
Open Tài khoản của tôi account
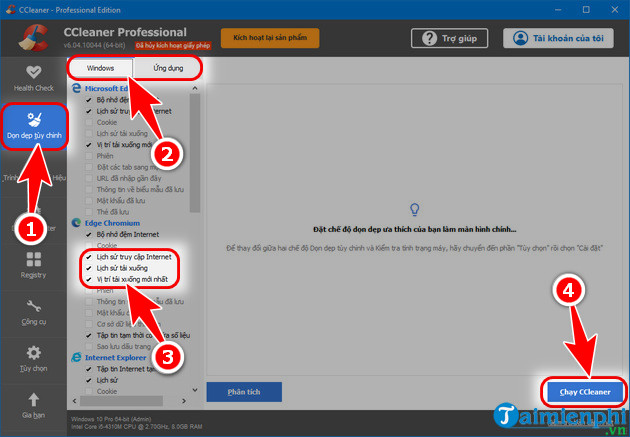[558, 38]
